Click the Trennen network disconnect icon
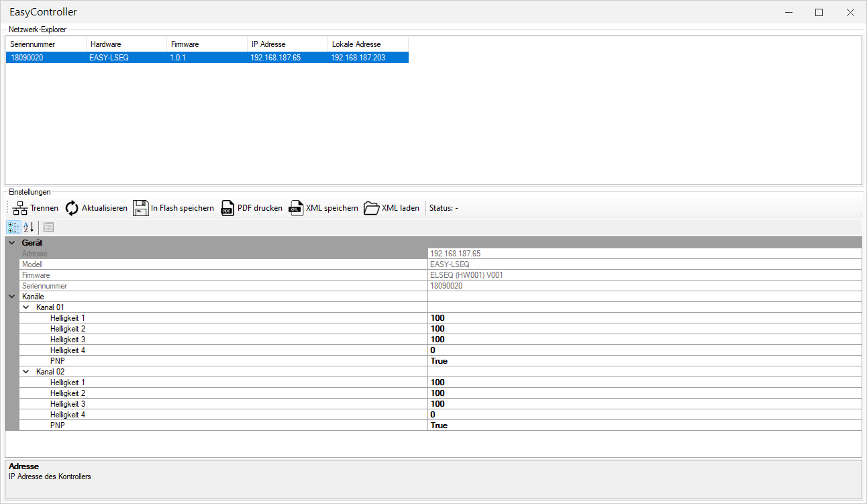The width and height of the screenshot is (867, 504). [x=20, y=208]
